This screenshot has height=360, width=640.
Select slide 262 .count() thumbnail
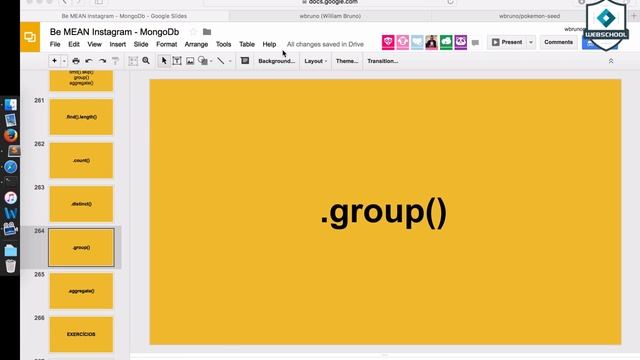[81, 160]
